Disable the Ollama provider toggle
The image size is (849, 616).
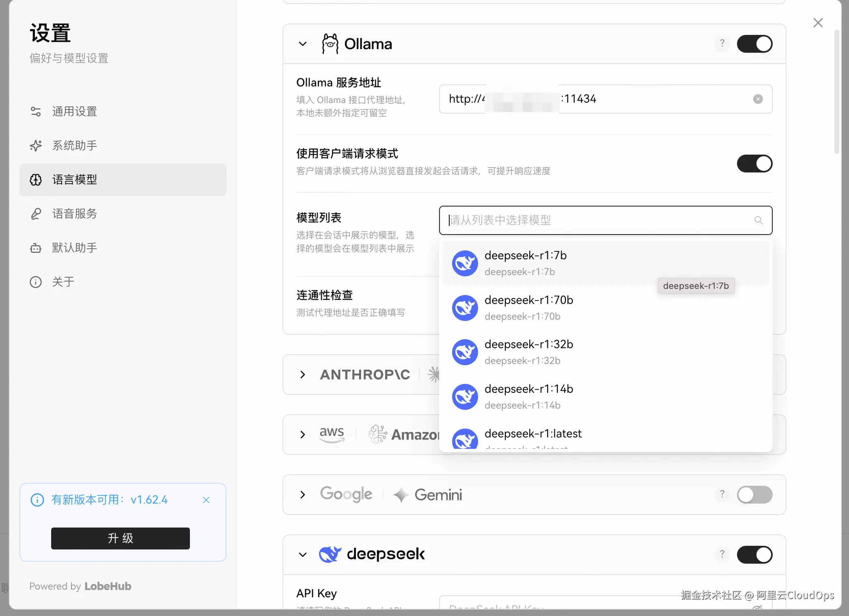click(x=754, y=44)
